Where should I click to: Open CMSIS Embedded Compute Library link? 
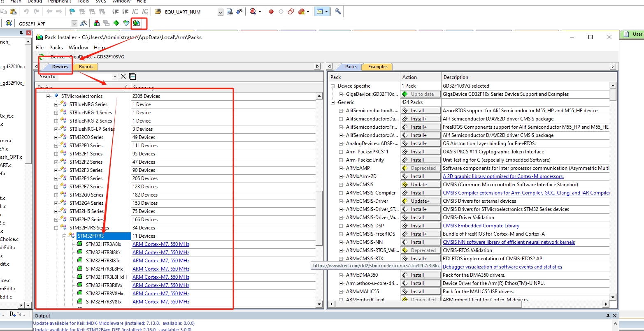[481, 226]
